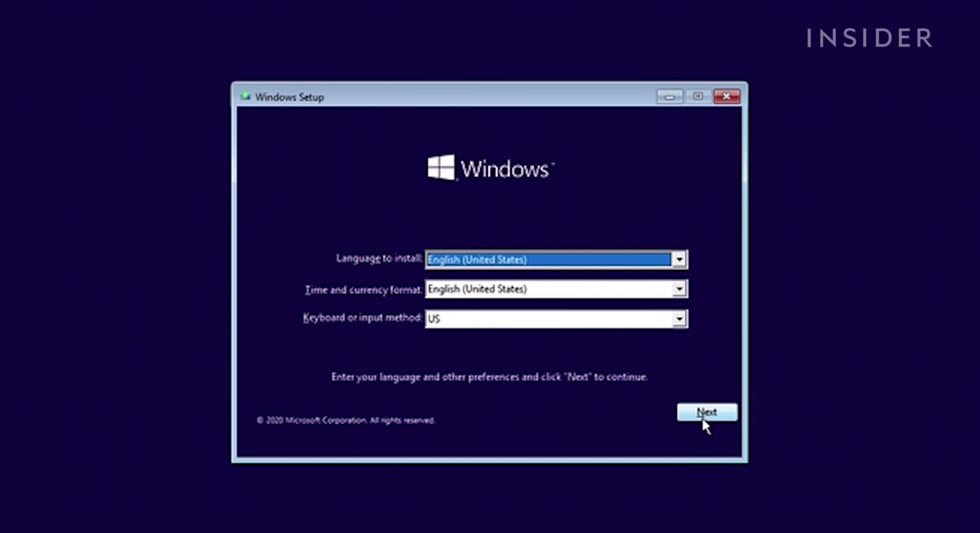Select US keyboard input method
The width and height of the screenshot is (980, 533).
tap(555, 319)
